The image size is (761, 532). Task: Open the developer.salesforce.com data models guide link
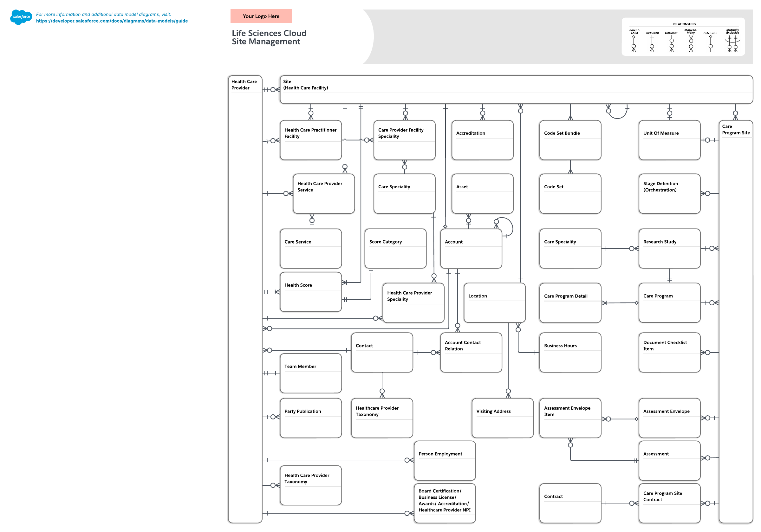[112, 21]
